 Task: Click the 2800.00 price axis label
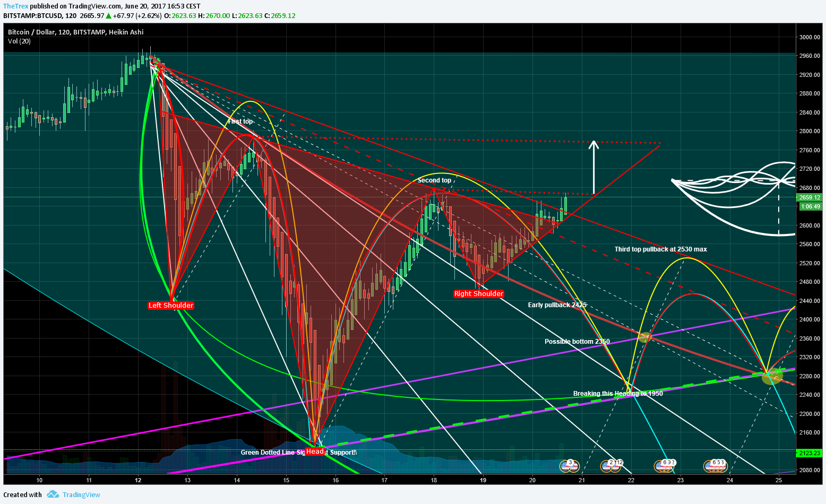tap(810, 131)
